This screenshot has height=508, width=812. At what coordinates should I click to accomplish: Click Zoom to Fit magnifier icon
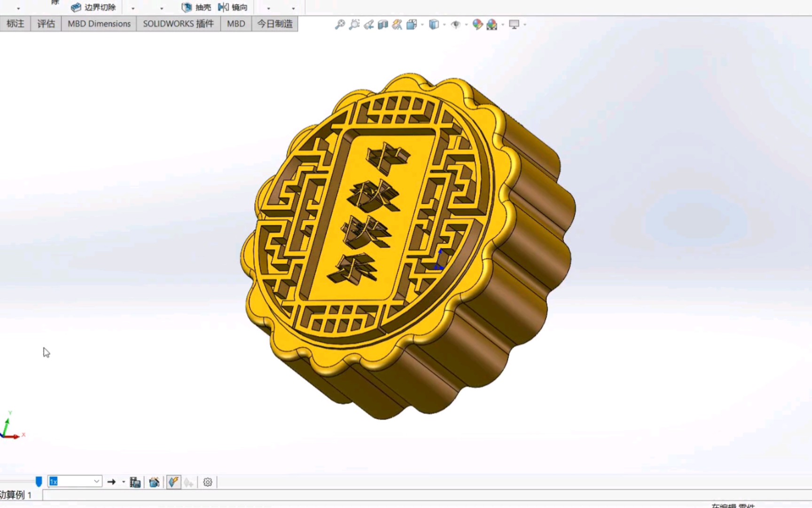click(340, 24)
